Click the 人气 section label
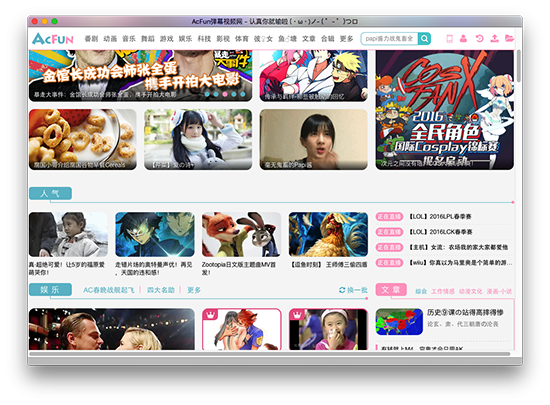 (x=50, y=193)
